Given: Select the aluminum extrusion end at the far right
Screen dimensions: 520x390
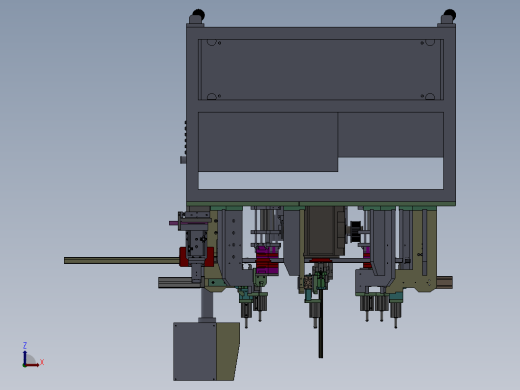Looking at the screenshot, I should [444, 282].
